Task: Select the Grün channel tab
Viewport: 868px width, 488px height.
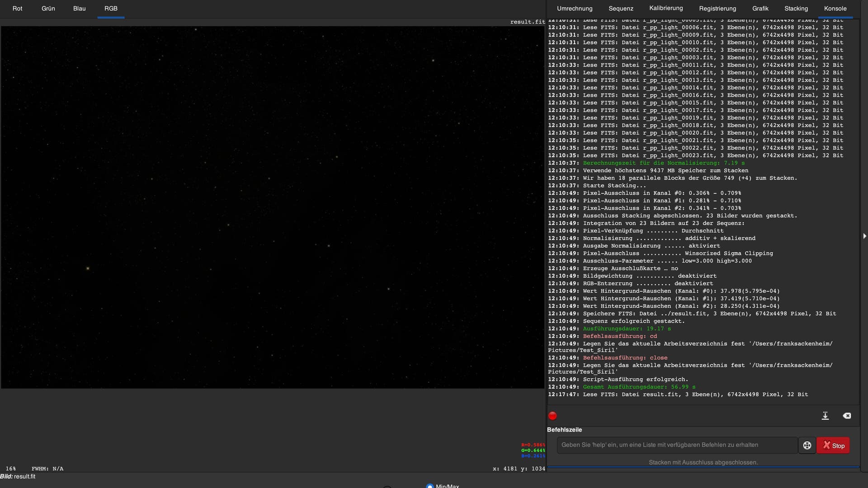Action: point(48,9)
